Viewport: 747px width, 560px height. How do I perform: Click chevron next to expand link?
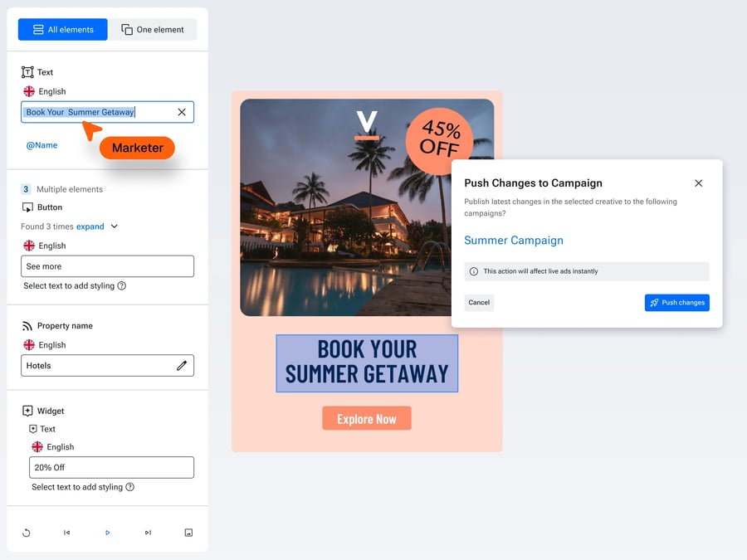point(115,226)
